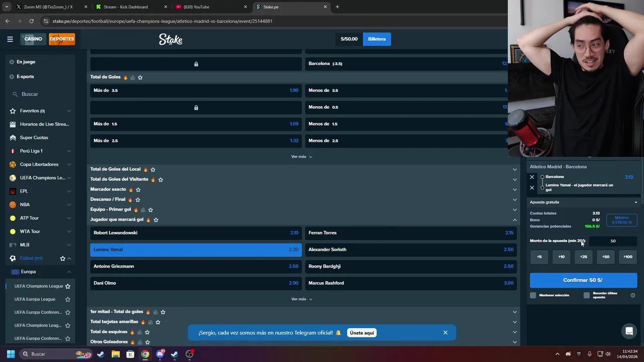Open File Explorer from taskbar
Screen dimensions: 644x362
[115, 354]
